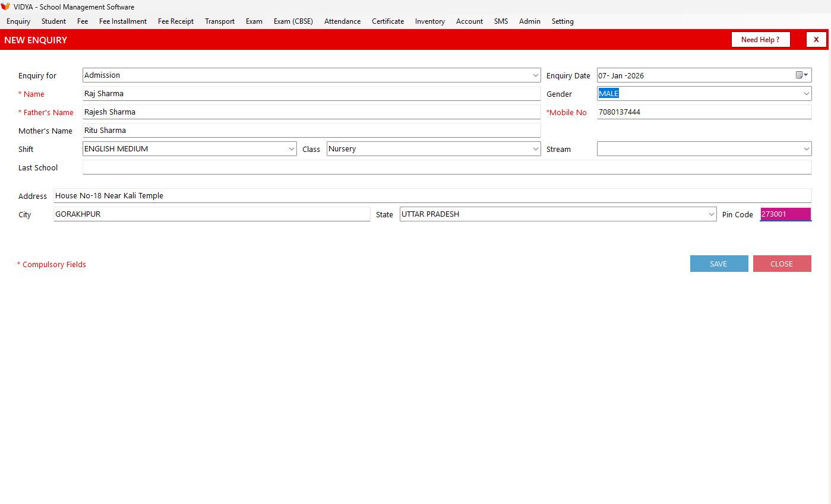Viewport: 831px width, 504px height.
Task: Open the Fee Installment menu
Action: click(x=123, y=21)
